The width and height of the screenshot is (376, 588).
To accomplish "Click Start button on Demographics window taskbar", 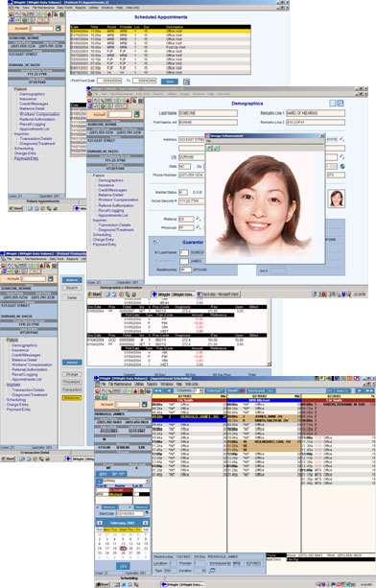I will [94, 294].
